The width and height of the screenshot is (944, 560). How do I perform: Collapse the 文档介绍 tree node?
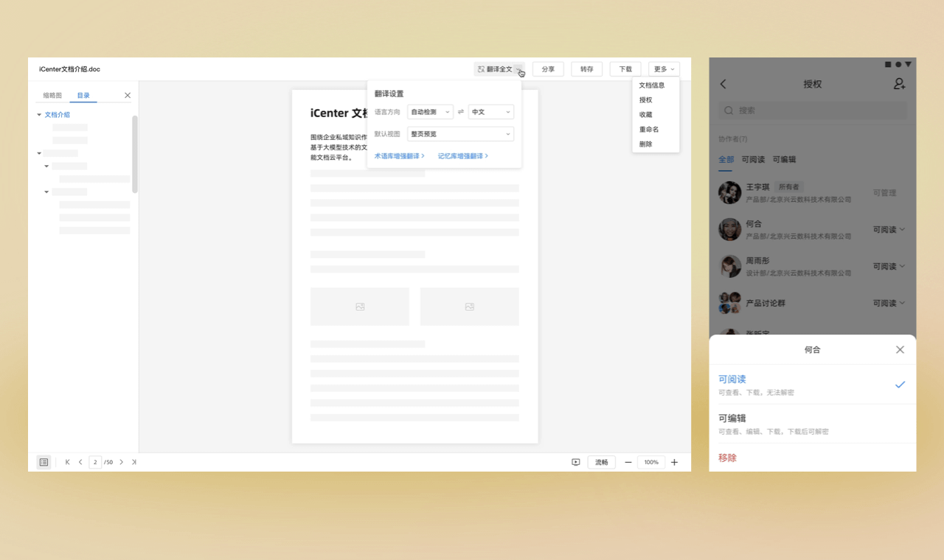click(39, 115)
